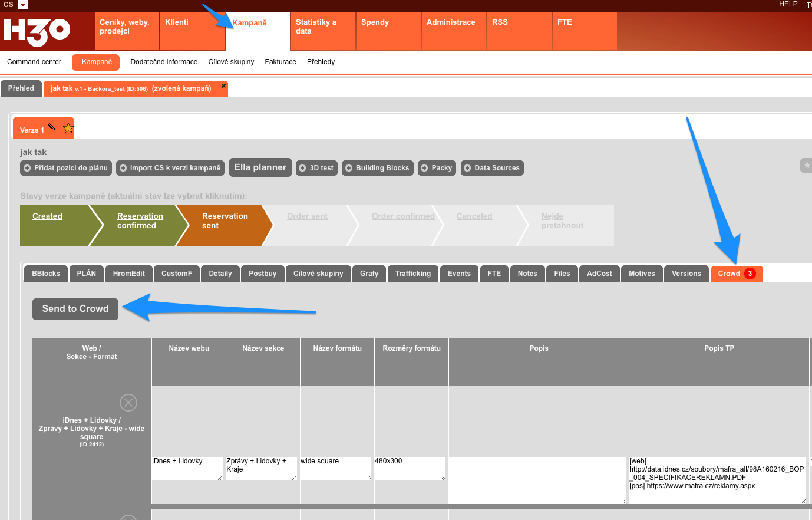Viewport: 812px width, 520px height.
Task: Set campaign status to Order sent
Action: 307,216
